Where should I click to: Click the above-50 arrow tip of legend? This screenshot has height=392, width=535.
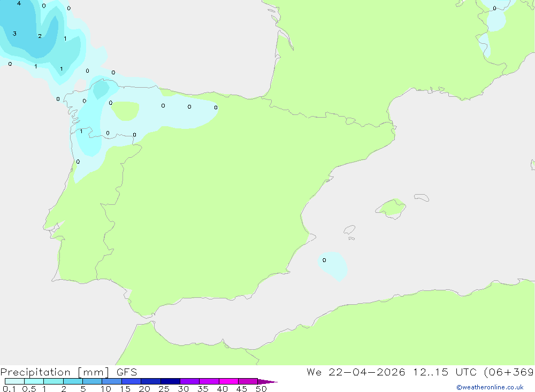(x=267, y=381)
